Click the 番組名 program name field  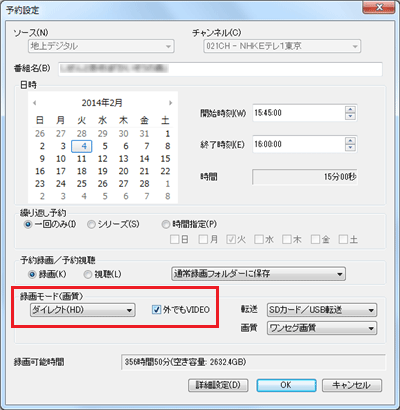[220, 69]
